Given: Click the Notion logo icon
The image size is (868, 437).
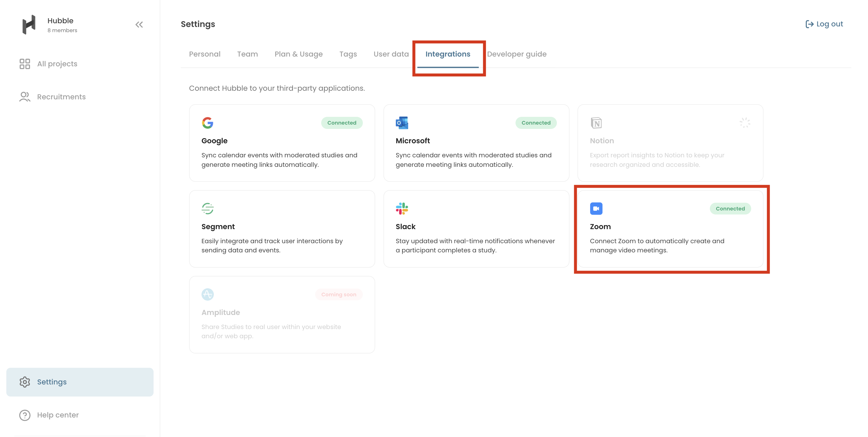Looking at the screenshot, I should coord(596,123).
